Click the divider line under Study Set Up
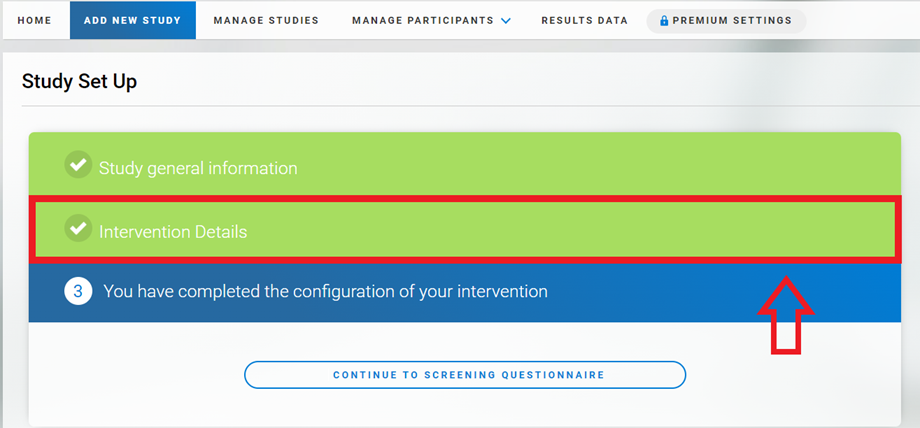Image resolution: width=920 pixels, height=428 pixels. [x=460, y=105]
